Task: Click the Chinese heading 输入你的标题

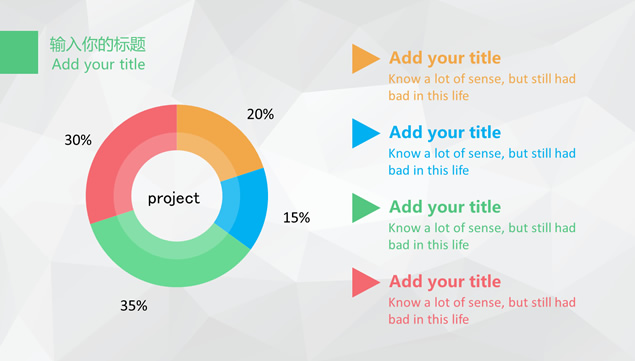Action: [x=98, y=44]
